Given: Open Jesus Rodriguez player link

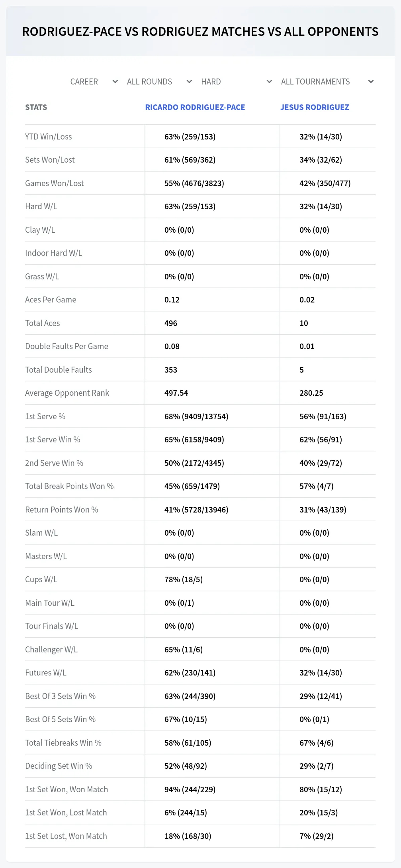Looking at the screenshot, I should [x=315, y=107].
